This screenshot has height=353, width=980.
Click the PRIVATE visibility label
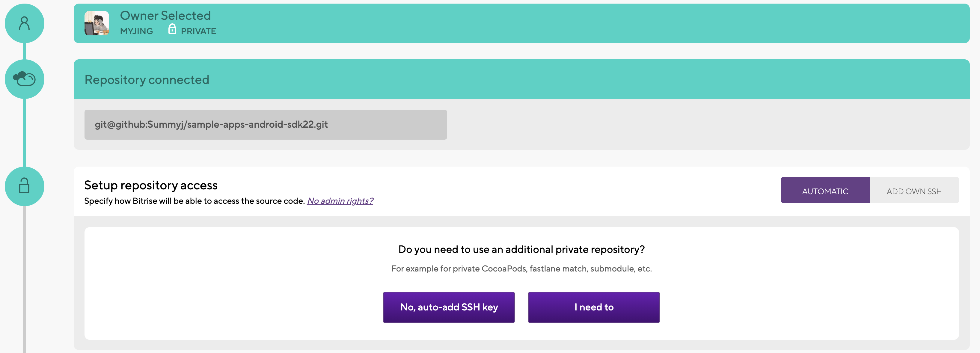tap(198, 31)
